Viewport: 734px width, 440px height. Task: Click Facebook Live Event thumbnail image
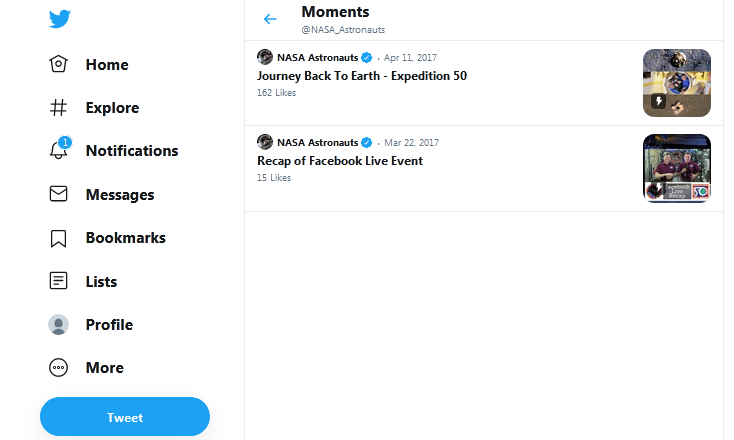677,168
